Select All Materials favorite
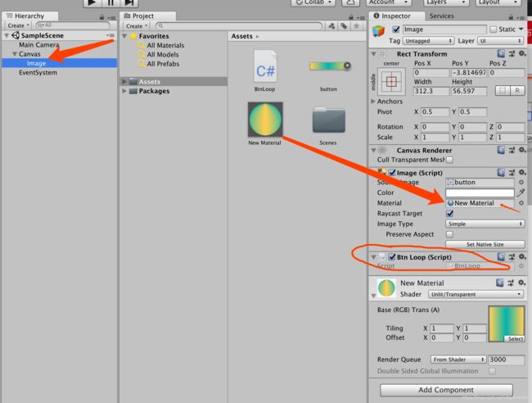The image size is (532, 403). pos(165,46)
